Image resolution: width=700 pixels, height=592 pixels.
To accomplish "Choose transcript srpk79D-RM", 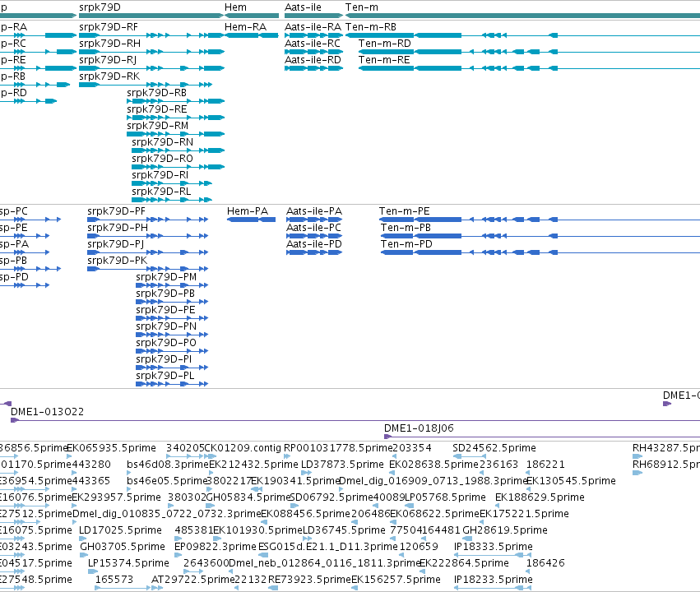I will point(158,127).
